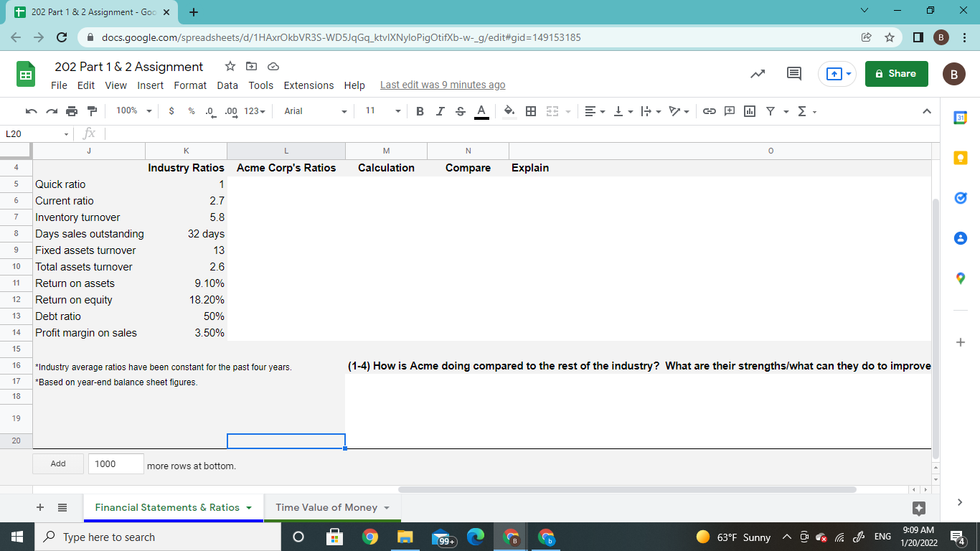Toggle strikethrough formatting
The width and height of the screenshot is (980, 551).
click(x=460, y=111)
